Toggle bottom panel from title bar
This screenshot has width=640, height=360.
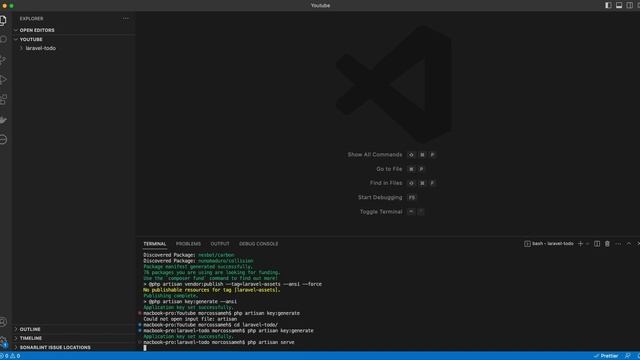(619, 5)
